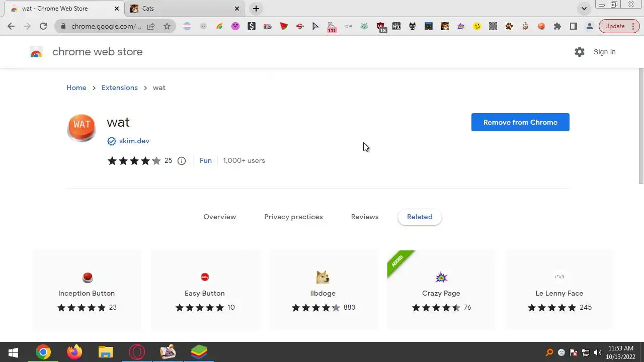This screenshot has width=644, height=362.
Task: Click the black cat extension icon
Action: 413,26
